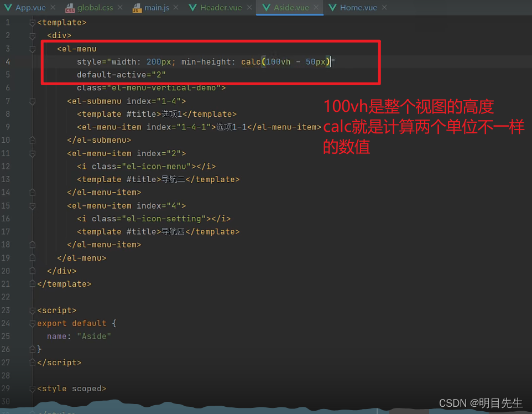This screenshot has height=414, width=532.
Task: Click the fold end marker at line 20
Action: (x=33, y=271)
